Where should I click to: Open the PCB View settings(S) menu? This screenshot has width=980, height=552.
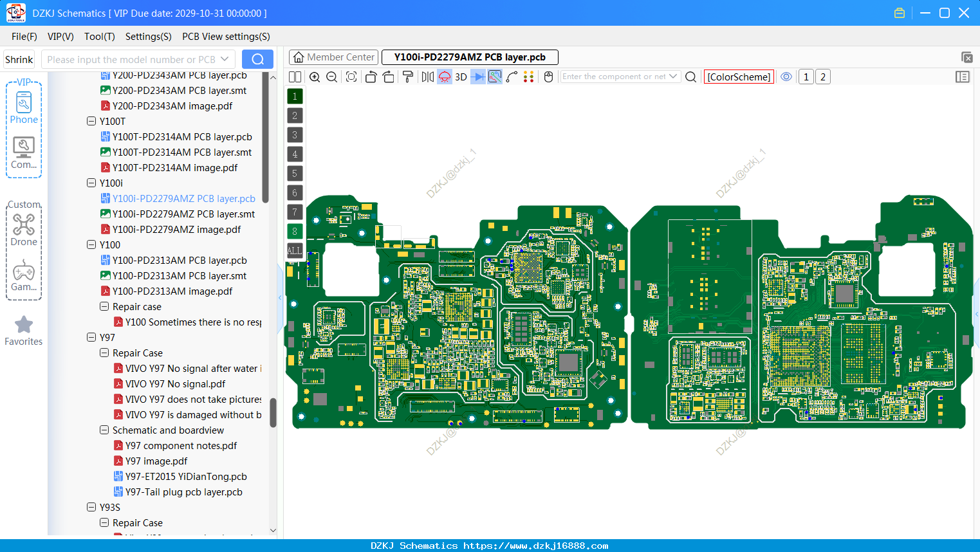(x=226, y=37)
